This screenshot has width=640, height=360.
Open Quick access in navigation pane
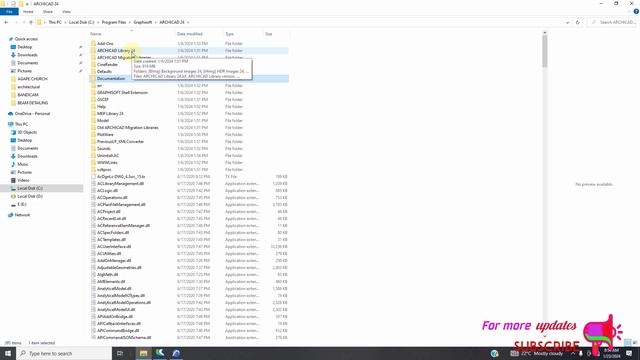(x=26, y=39)
